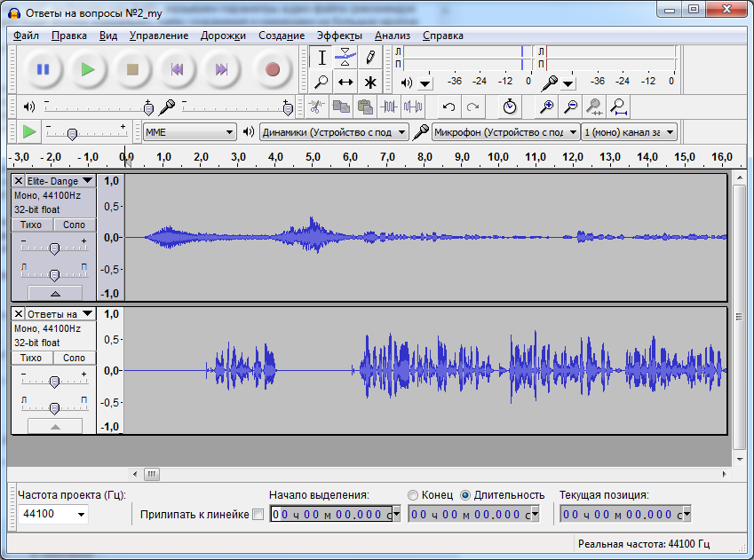Open the 'Эффекты' menu

339,35
